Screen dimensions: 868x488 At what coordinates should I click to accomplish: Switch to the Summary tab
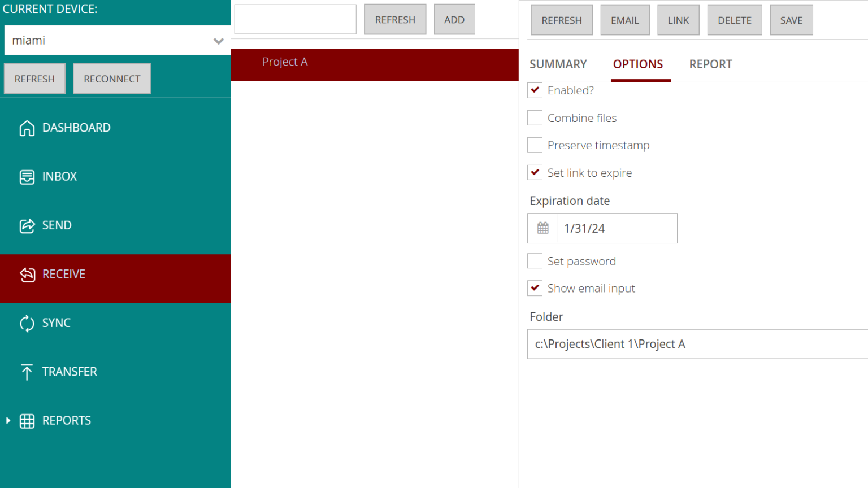point(558,64)
